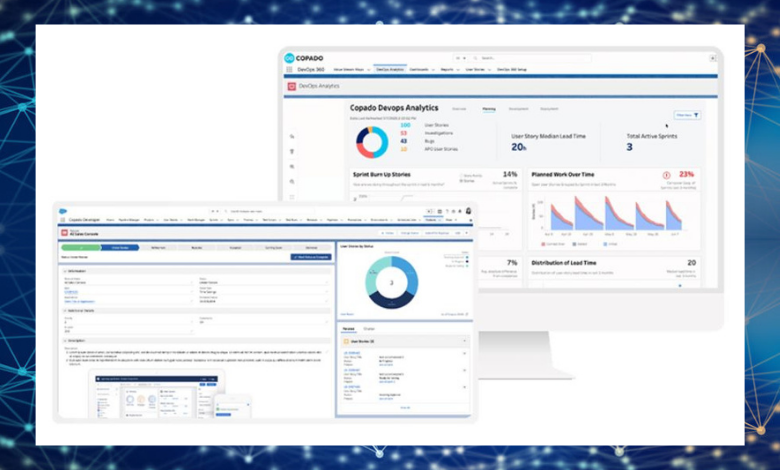Open the app launcher beside Copado Developer

(x=63, y=219)
